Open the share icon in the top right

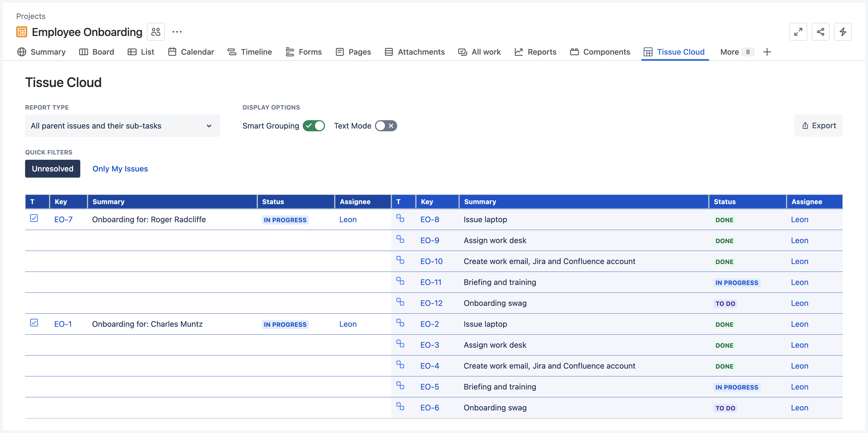pos(821,32)
